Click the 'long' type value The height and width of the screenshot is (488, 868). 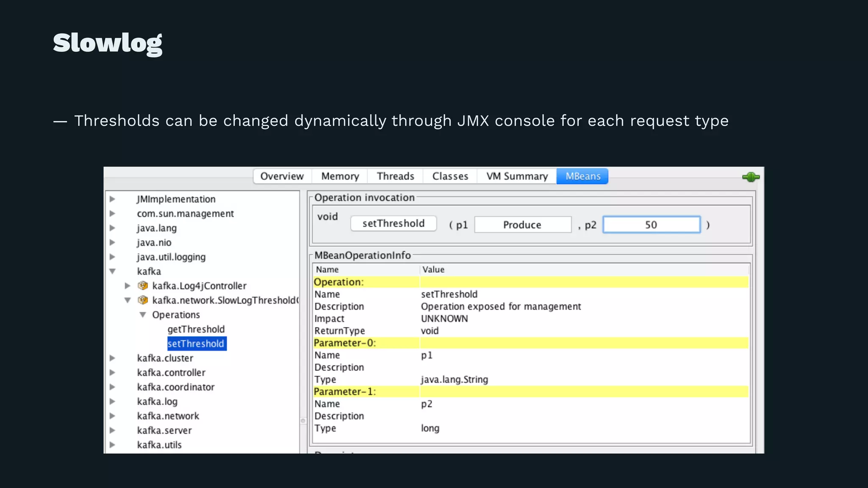tap(430, 428)
